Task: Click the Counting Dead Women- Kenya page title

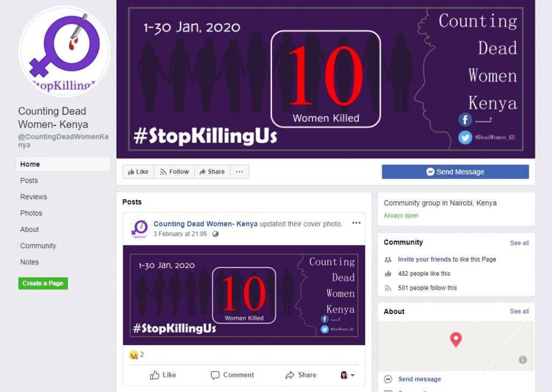Action: pos(53,118)
